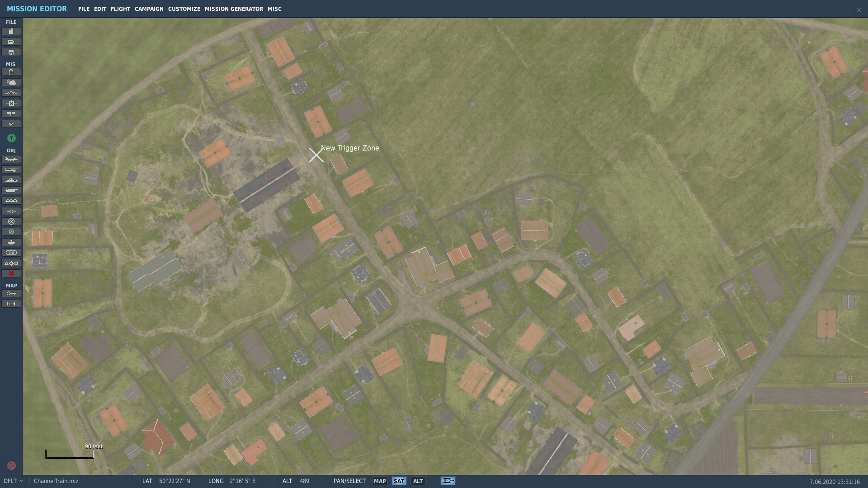
Task: Click the red exit icon at bottom-left
Action: (12, 465)
